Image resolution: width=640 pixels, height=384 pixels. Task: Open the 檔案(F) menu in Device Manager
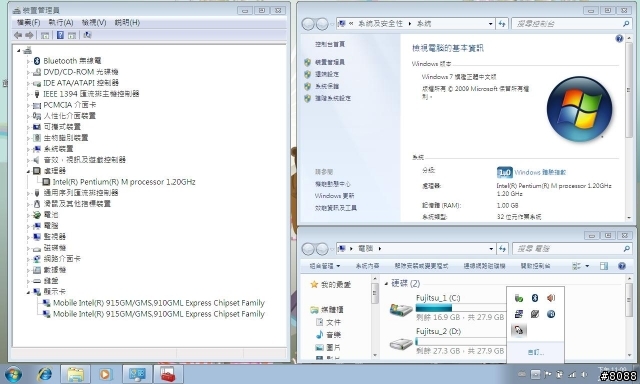pyautogui.click(x=29, y=22)
